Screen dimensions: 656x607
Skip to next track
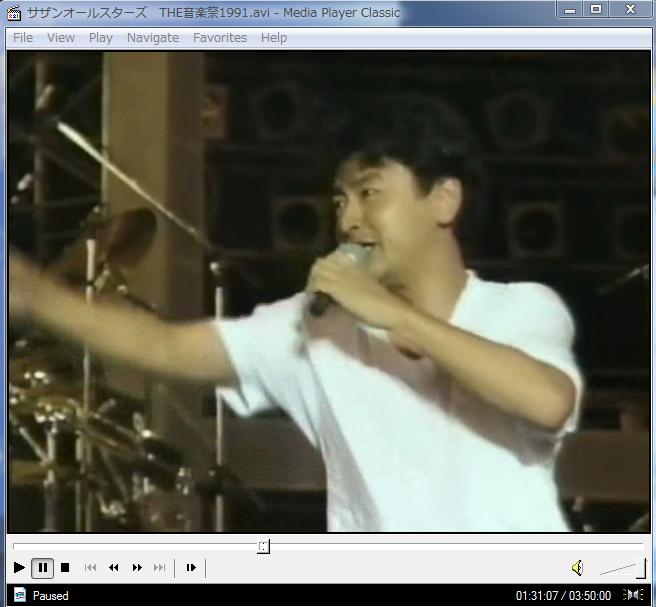159,568
